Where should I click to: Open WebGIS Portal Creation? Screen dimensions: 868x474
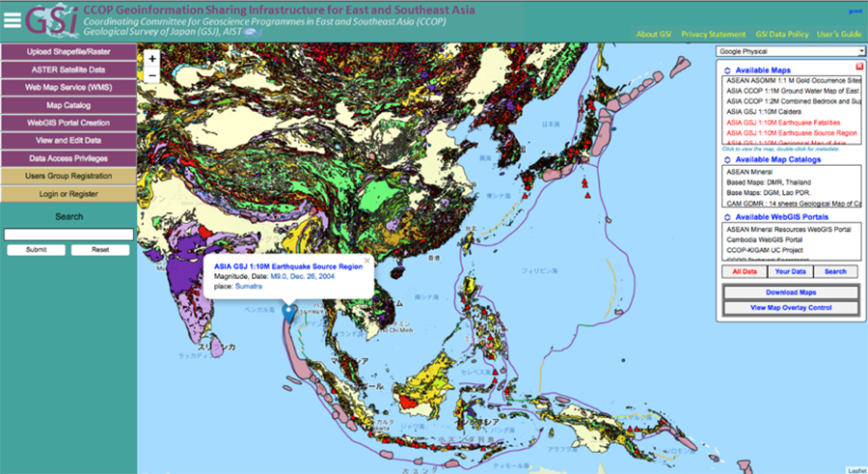tap(68, 123)
